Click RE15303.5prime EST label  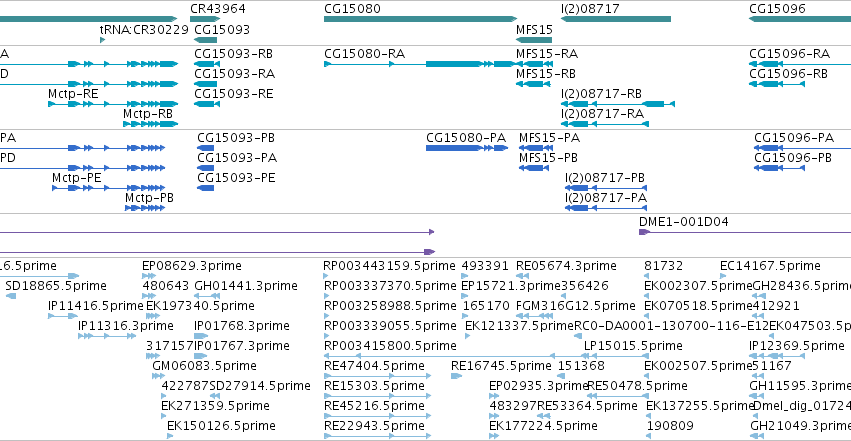click(374, 386)
